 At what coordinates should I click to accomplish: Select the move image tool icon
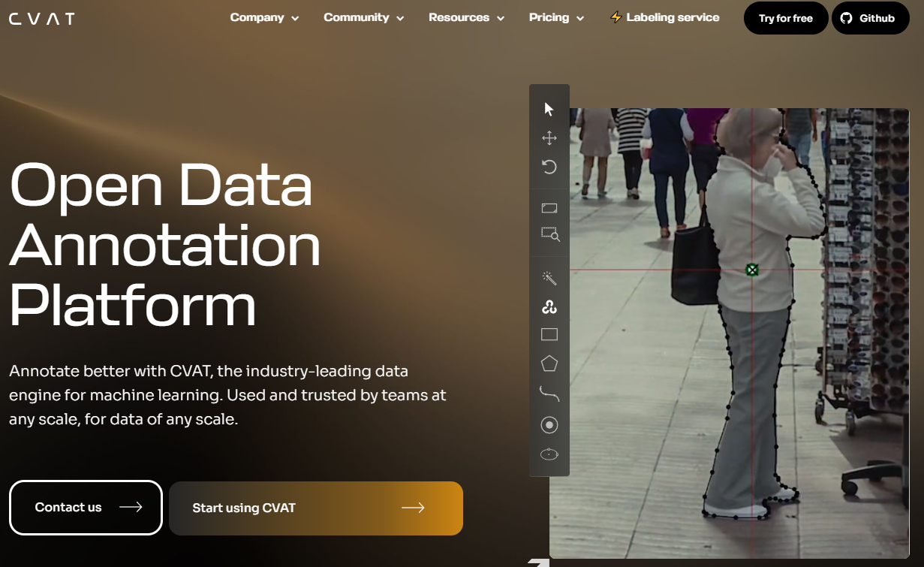point(549,138)
